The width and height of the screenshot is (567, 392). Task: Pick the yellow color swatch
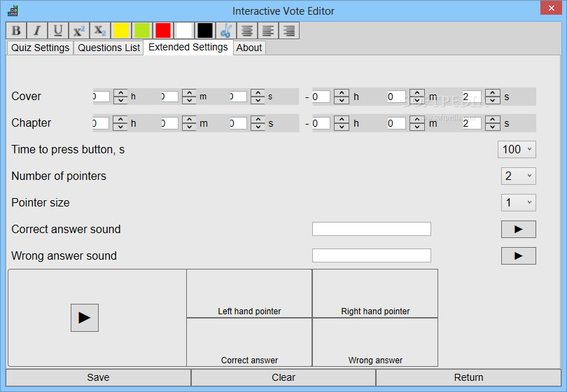pyautogui.click(x=121, y=30)
